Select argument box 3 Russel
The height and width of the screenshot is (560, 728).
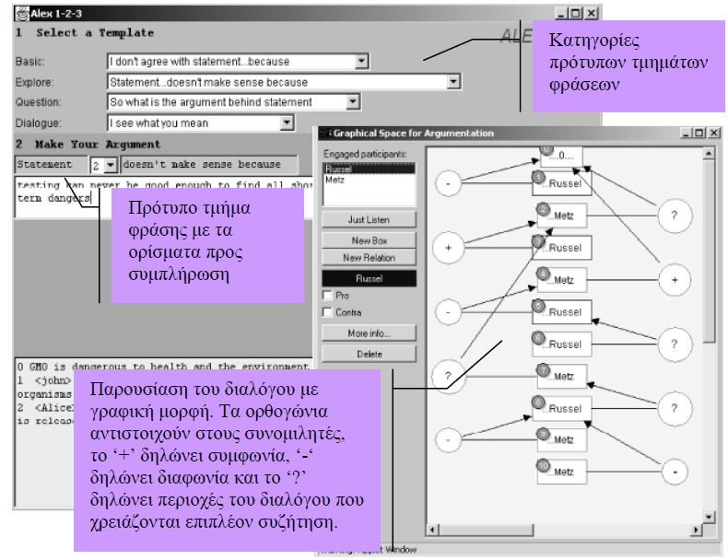pyautogui.click(x=562, y=248)
